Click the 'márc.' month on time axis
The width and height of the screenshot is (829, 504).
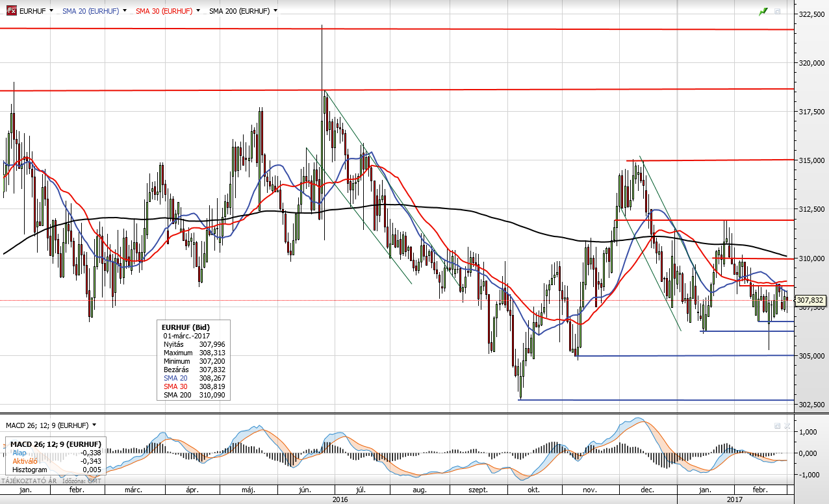[133, 490]
